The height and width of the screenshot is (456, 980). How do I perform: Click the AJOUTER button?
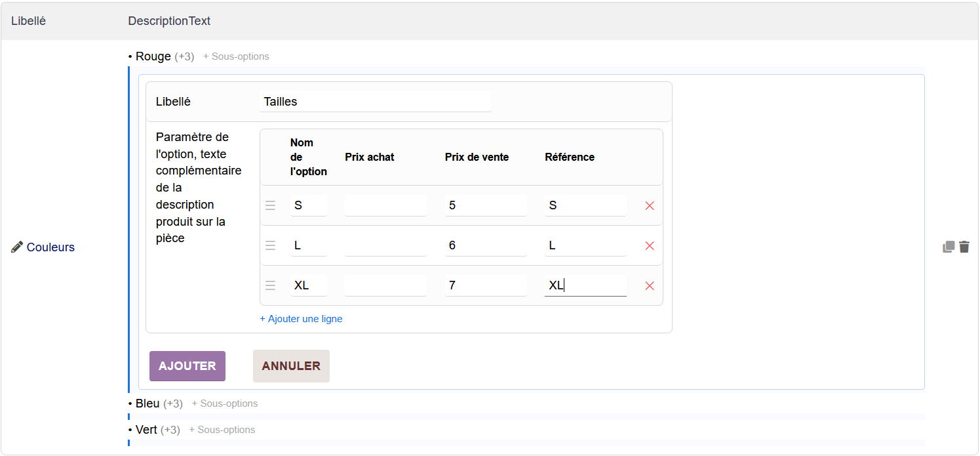coord(187,366)
